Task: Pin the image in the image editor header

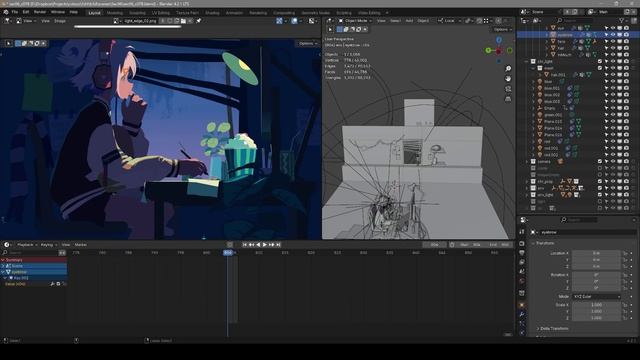Action: click(x=199, y=21)
